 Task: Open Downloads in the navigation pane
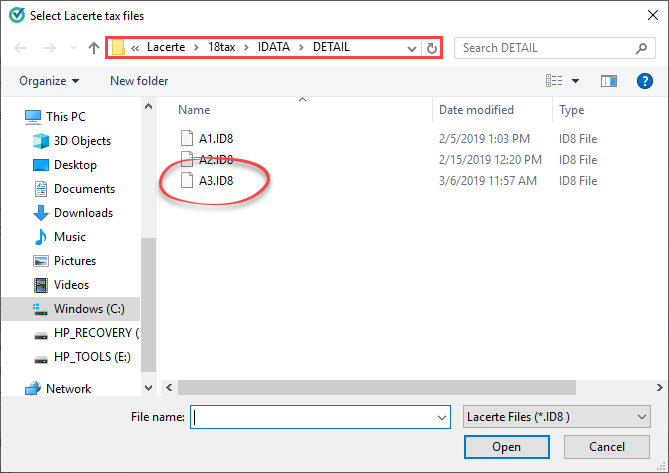(x=83, y=212)
